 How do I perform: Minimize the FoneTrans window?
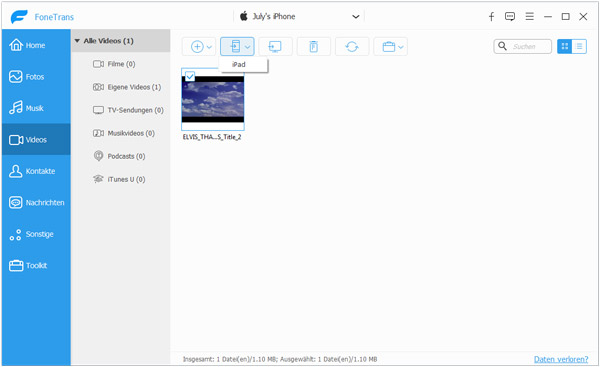point(548,16)
